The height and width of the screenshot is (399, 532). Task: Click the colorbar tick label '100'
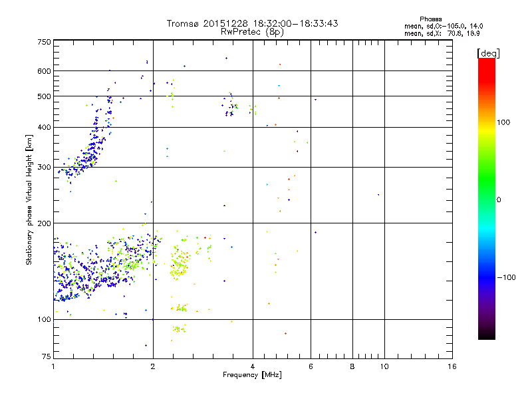click(503, 122)
